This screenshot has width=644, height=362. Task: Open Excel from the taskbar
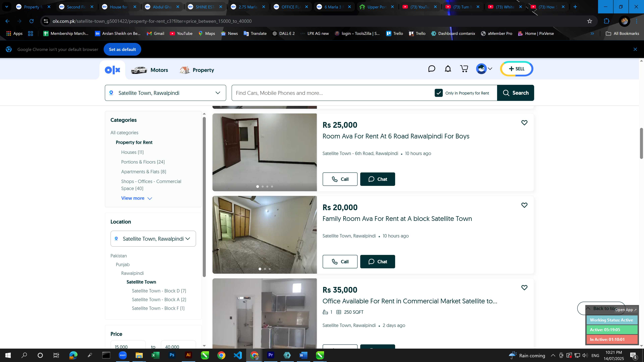pos(155,355)
